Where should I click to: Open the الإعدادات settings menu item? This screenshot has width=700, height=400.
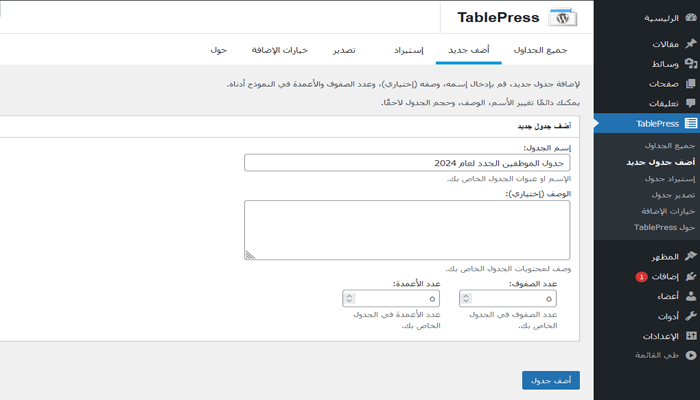point(647,336)
